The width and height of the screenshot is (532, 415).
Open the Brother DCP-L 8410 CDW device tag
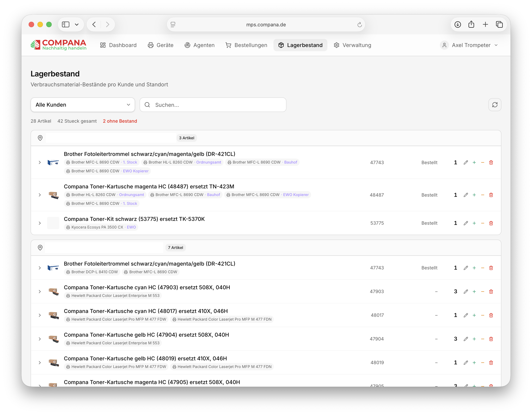tap(92, 272)
